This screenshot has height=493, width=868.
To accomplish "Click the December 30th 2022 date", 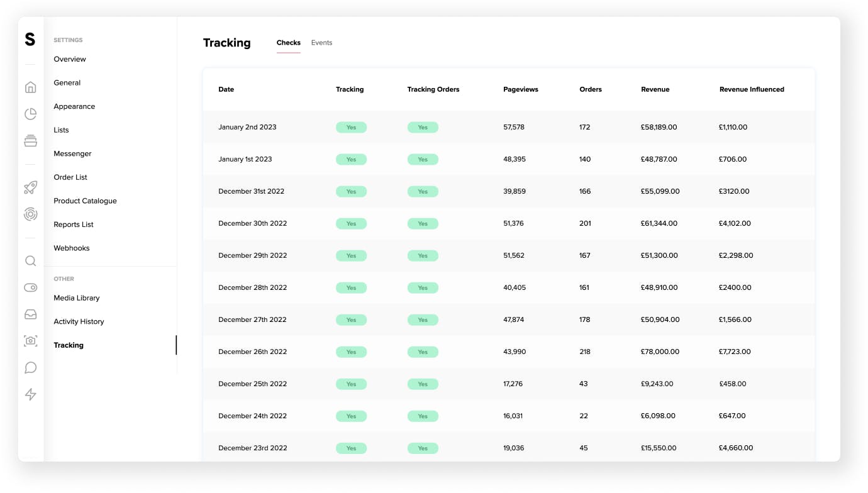I will 253,223.
